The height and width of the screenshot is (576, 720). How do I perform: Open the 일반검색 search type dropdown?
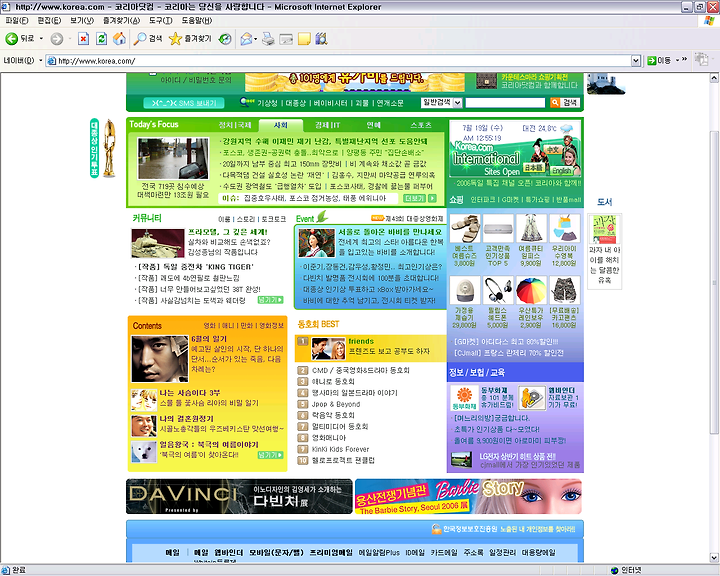coord(457,103)
